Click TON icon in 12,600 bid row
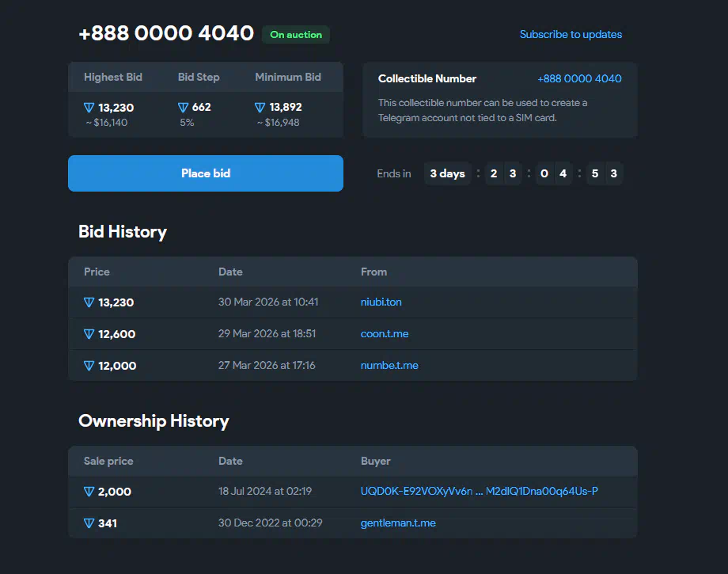728x574 pixels. coord(89,334)
